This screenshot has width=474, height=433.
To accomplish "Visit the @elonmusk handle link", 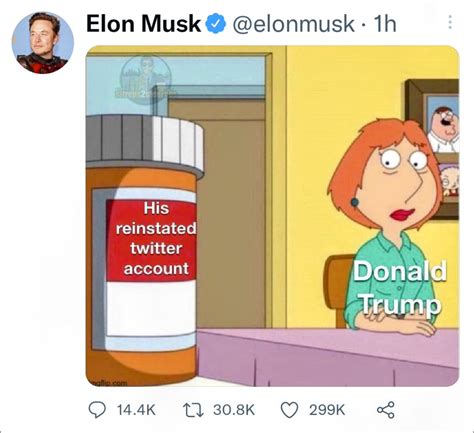I will click(x=293, y=24).
